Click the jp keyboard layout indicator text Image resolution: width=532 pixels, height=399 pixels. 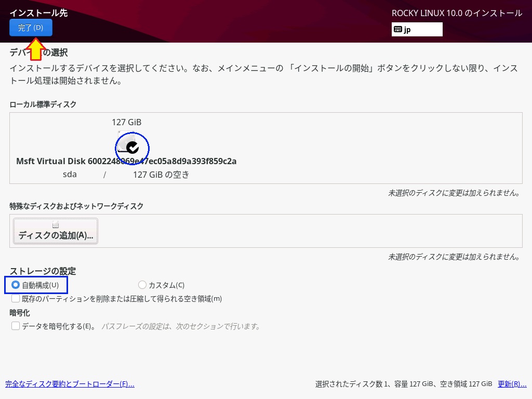click(x=407, y=30)
